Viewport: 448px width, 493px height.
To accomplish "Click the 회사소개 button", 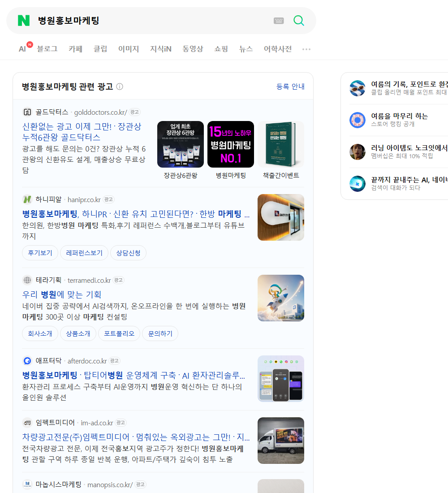I will coord(40,333).
